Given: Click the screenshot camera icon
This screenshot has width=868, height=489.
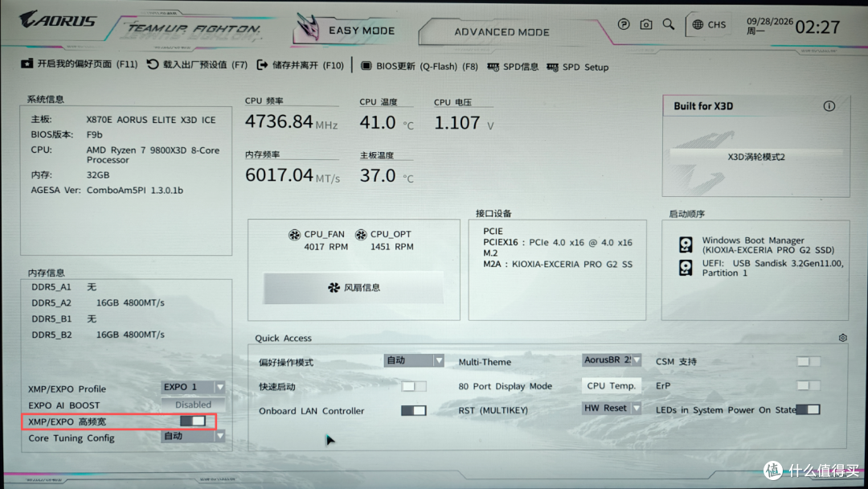Looking at the screenshot, I should 646,24.
